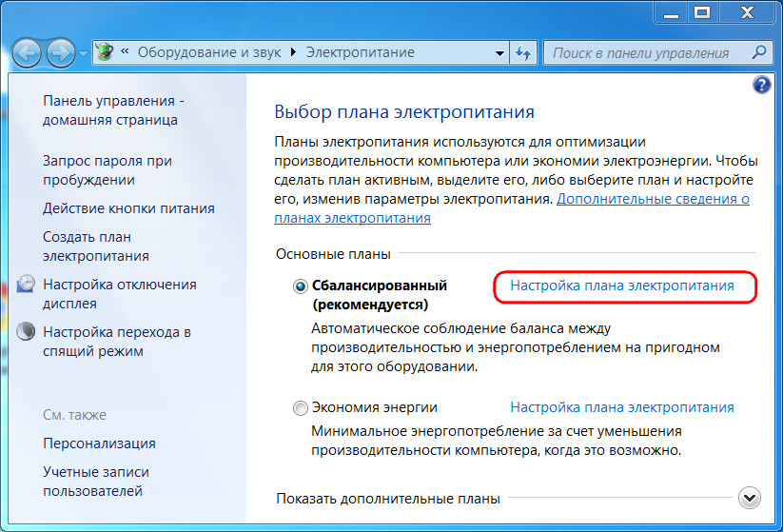Click the search magnifier icon
783x532 pixels.
759,52
